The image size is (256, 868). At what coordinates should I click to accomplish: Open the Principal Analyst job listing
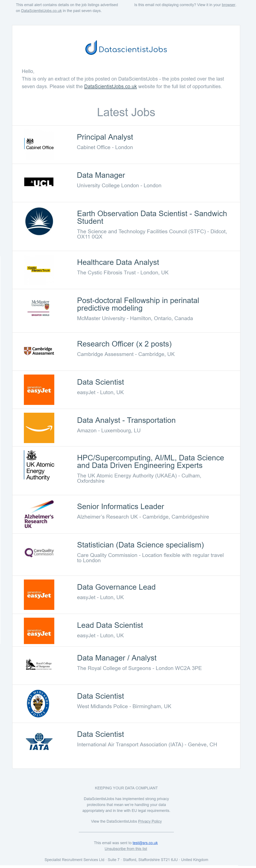[105, 137]
